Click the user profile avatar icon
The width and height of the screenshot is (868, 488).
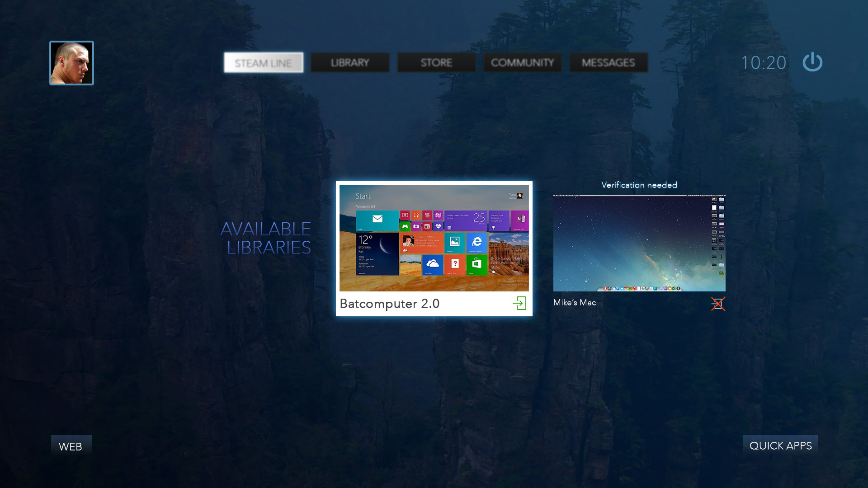tap(71, 62)
